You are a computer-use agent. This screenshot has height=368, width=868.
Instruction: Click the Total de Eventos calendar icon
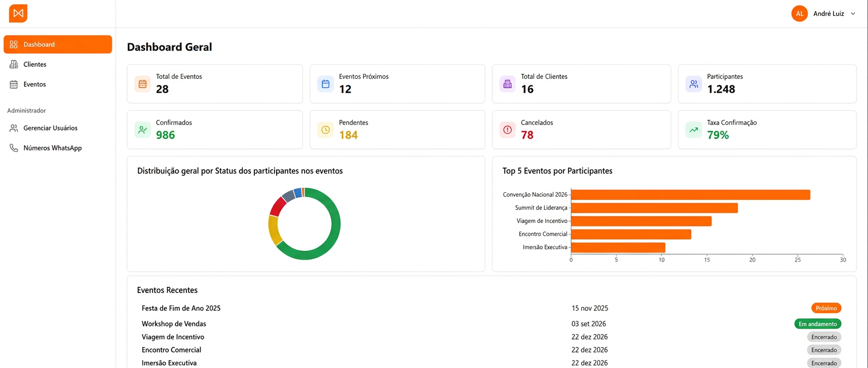142,84
